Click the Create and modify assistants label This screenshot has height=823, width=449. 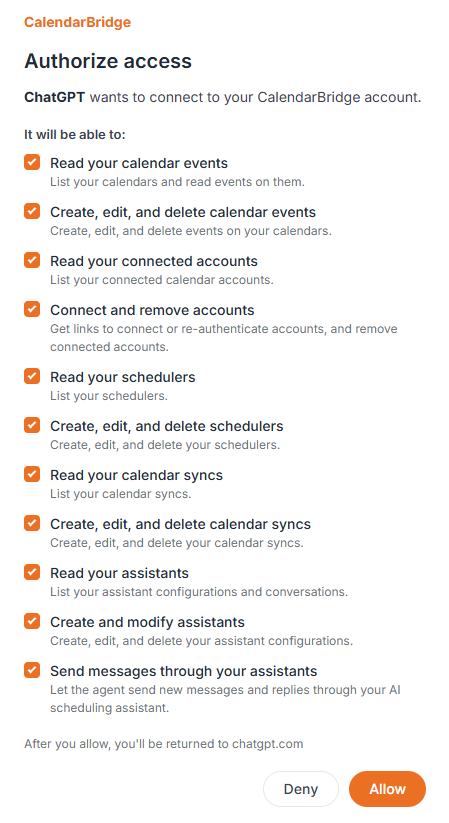pyautogui.click(x=148, y=622)
